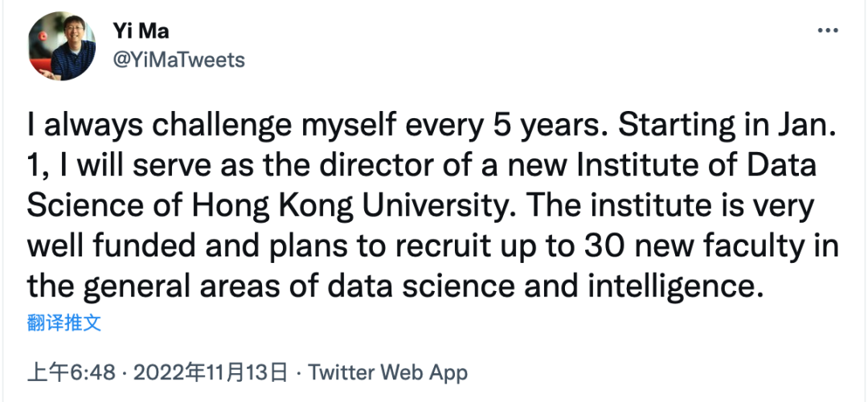
Task: Open the more options ellipsis menu
Action: click(827, 31)
